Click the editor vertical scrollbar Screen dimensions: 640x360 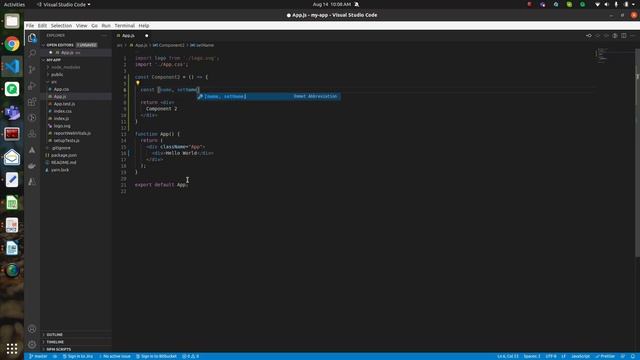pyautogui.click(x=638, y=153)
